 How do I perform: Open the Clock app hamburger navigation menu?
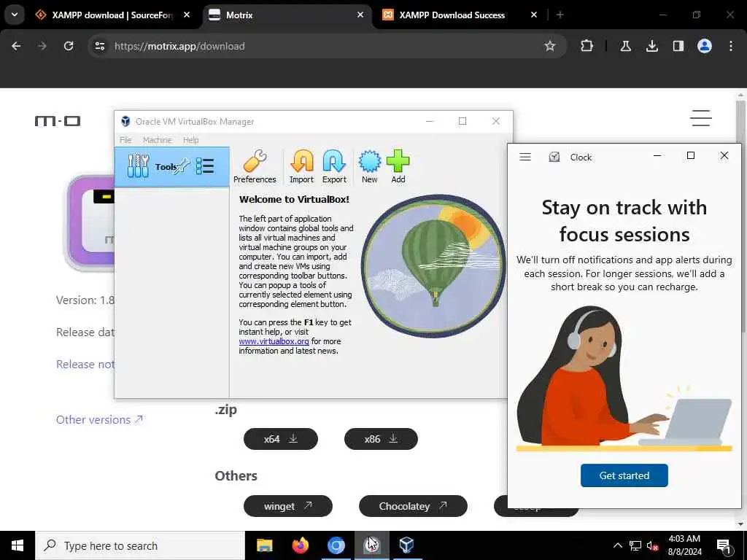click(525, 157)
